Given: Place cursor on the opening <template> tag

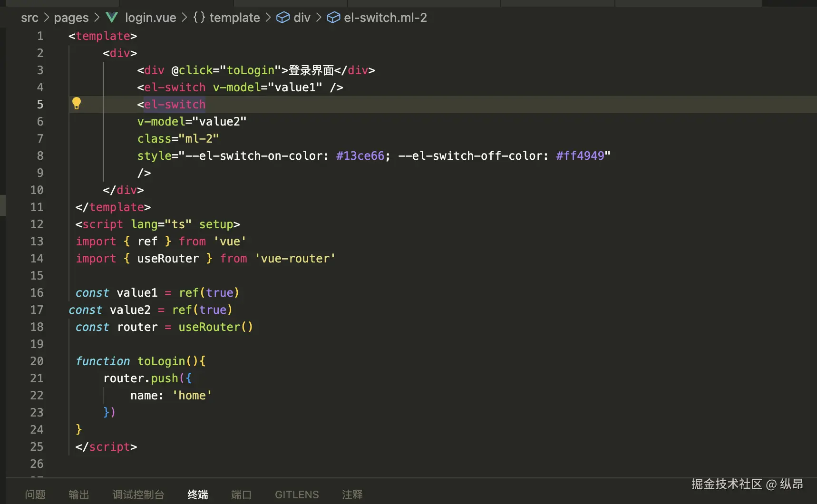Looking at the screenshot, I should [x=103, y=36].
